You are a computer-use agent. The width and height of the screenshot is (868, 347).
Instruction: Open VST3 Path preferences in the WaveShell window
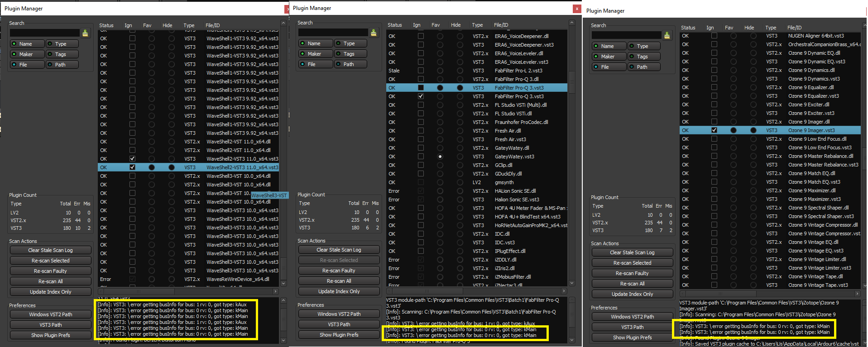point(51,325)
